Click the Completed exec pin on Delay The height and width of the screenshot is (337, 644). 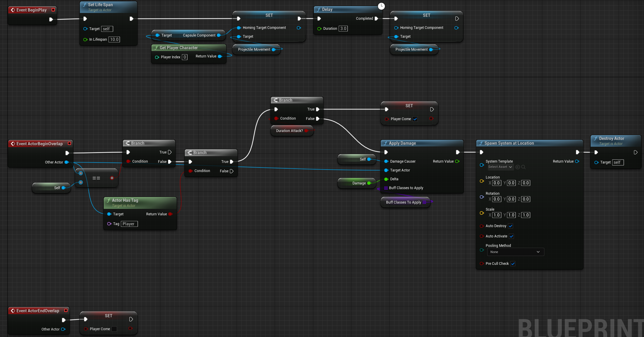376,19
